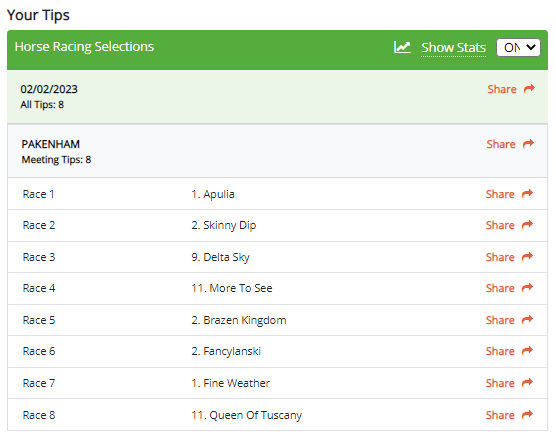Click share arrow icon for Race 3
Image resolution: width=555 pixels, height=438 pixels.
click(x=527, y=257)
